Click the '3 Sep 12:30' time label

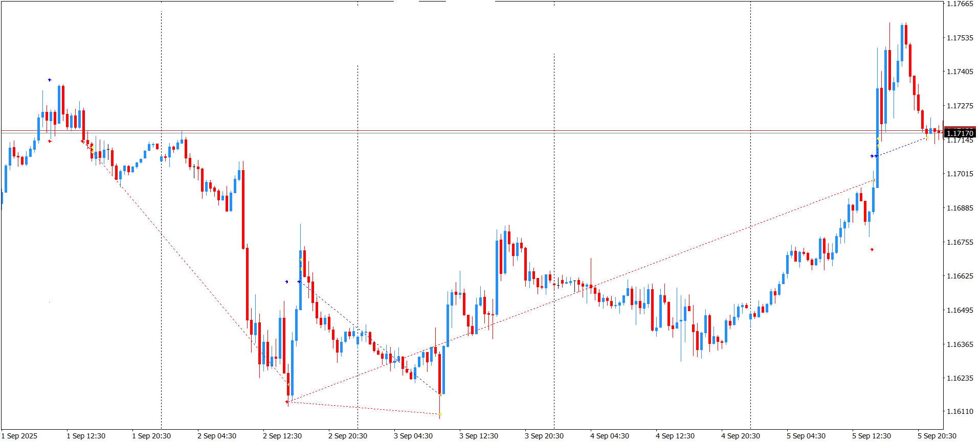(479, 436)
